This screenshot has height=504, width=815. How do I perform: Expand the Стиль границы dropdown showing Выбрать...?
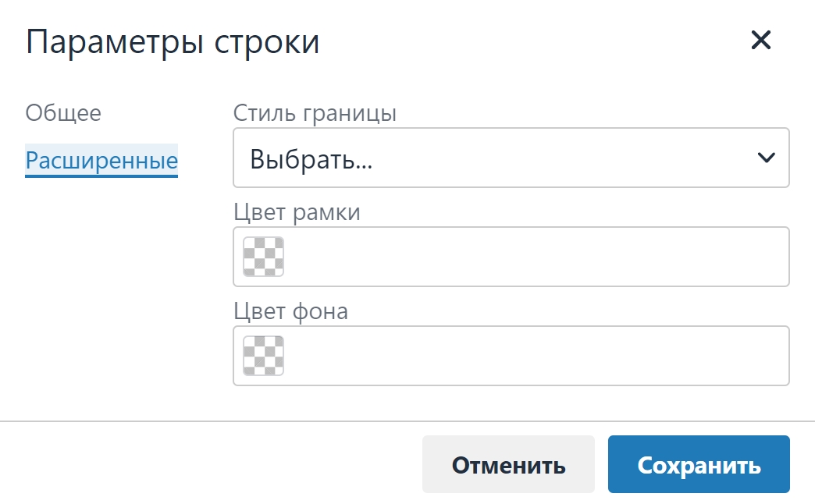511,158
